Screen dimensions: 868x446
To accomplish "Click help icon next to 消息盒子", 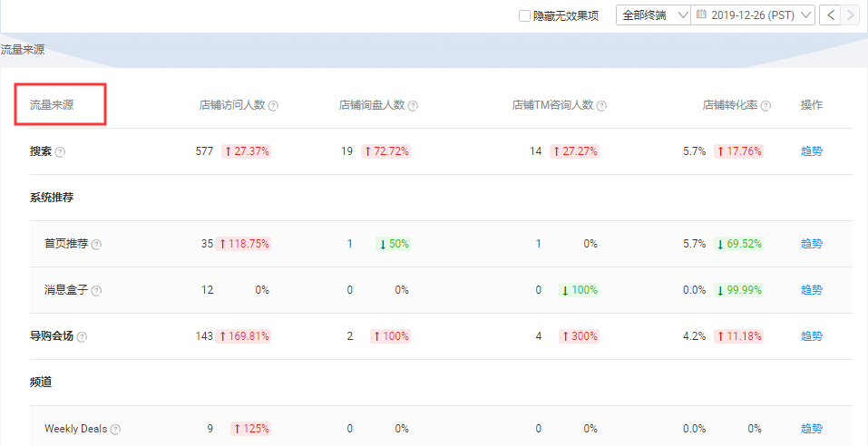I will point(96,291).
